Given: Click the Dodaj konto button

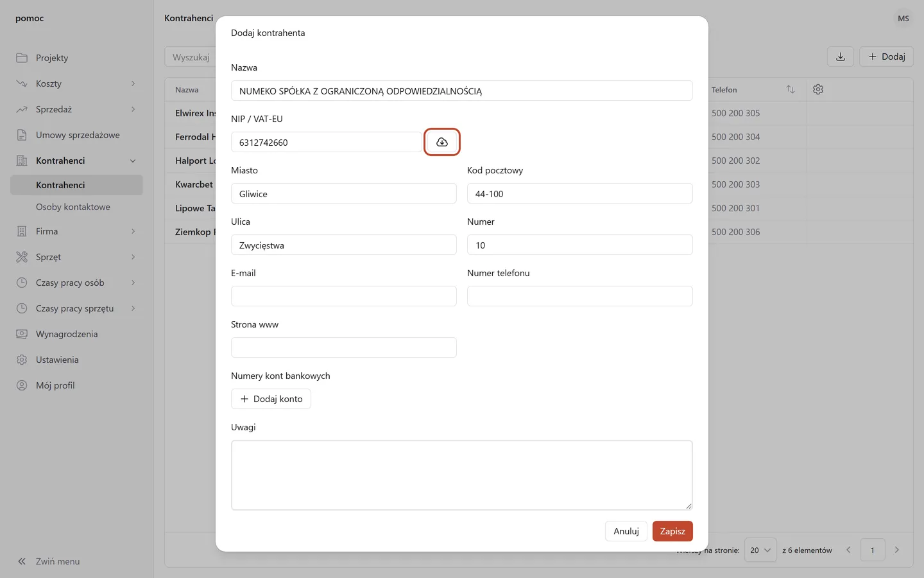Looking at the screenshot, I should coord(271,399).
